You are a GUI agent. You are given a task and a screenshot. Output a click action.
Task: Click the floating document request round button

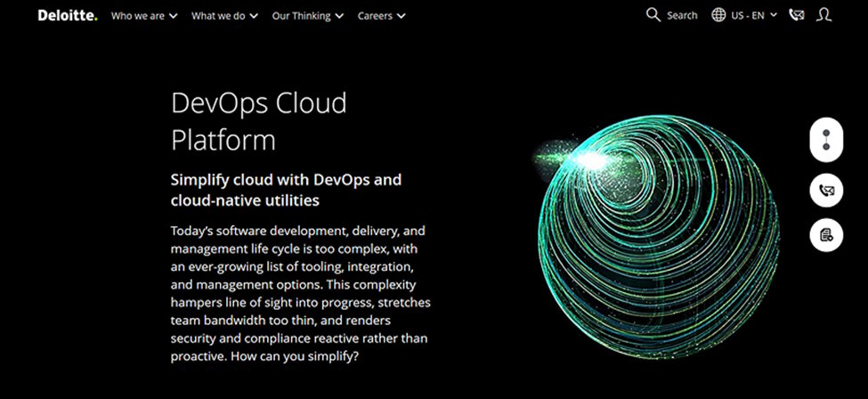826,235
